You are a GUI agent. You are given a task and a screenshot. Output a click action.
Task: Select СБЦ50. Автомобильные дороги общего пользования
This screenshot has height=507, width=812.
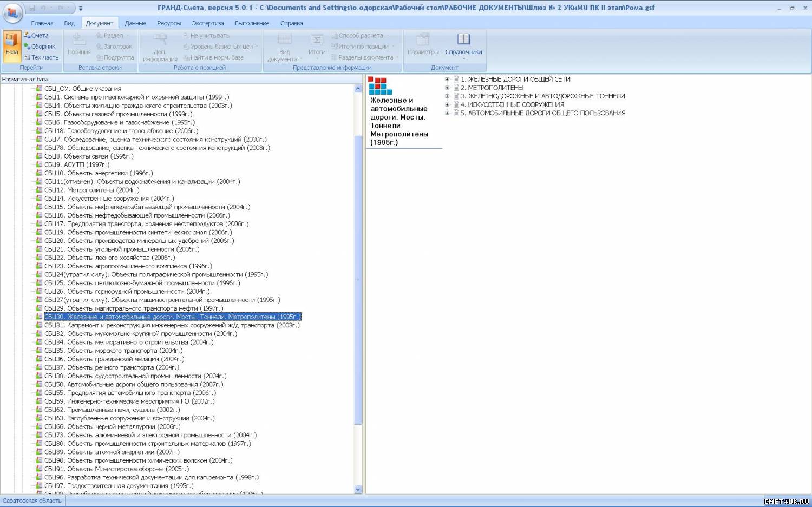tap(133, 385)
